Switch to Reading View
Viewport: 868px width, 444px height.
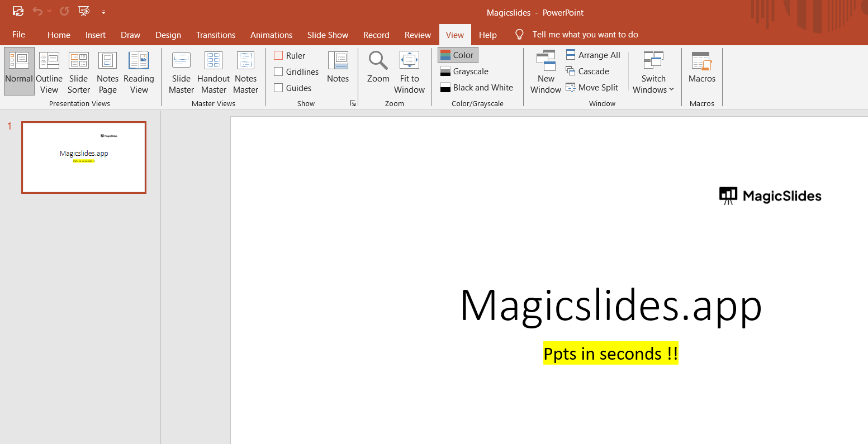coord(139,72)
